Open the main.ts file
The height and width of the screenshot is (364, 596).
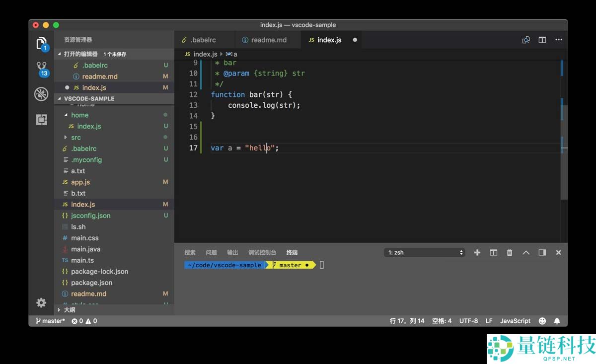coord(114,260)
